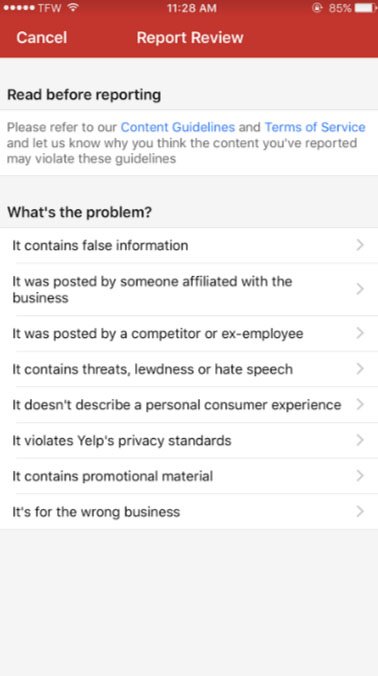Open the Terms of Service link
This screenshot has width=378, height=676.
coord(315,127)
